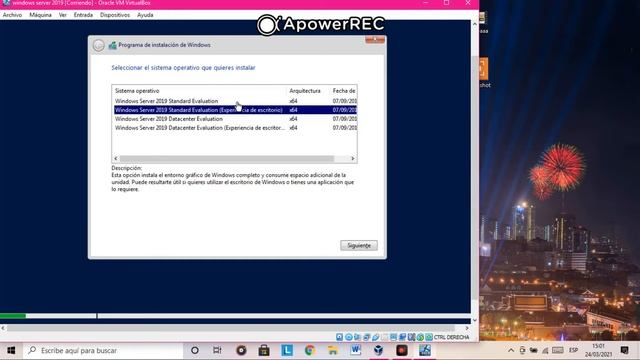
Task: Click VirtualBox window scroll-down arrow
Action: (475, 320)
